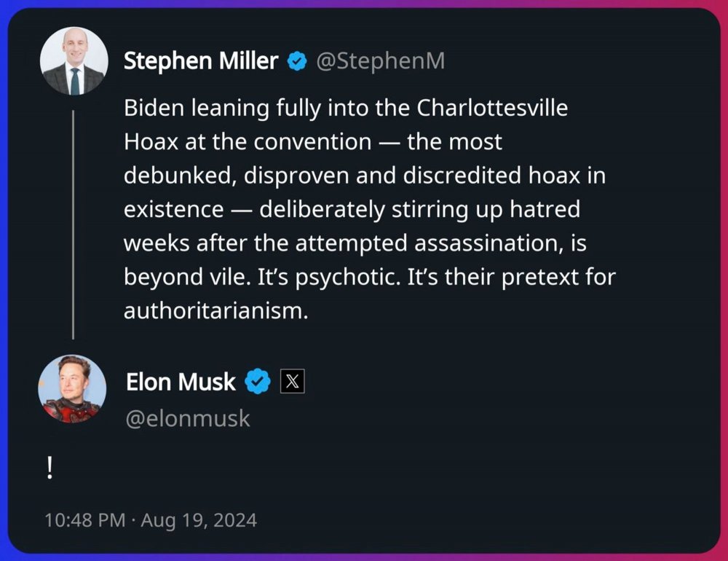Click the word "Biden" starting the tweet
The width and height of the screenshot is (728, 561).
pyautogui.click(x=154, y=108)
